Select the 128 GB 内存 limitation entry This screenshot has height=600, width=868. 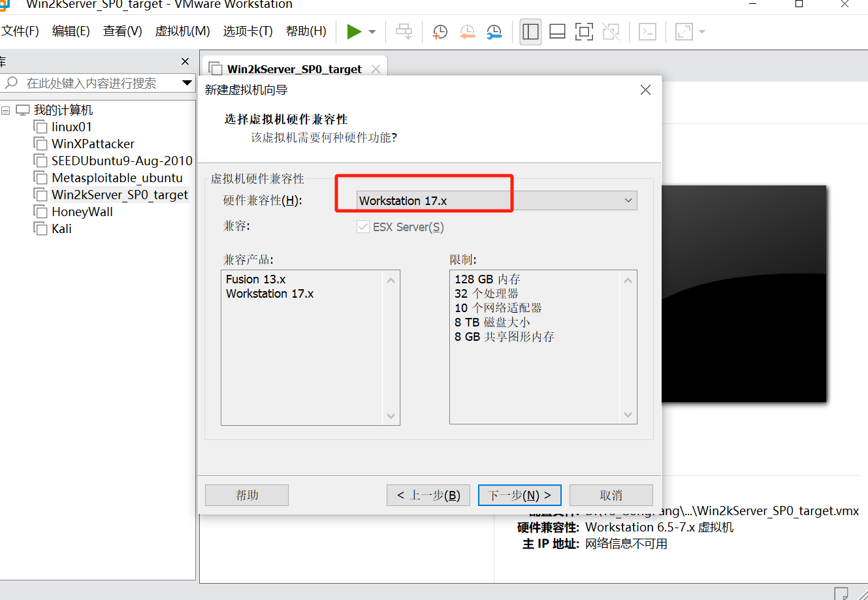tap(487, 279)
